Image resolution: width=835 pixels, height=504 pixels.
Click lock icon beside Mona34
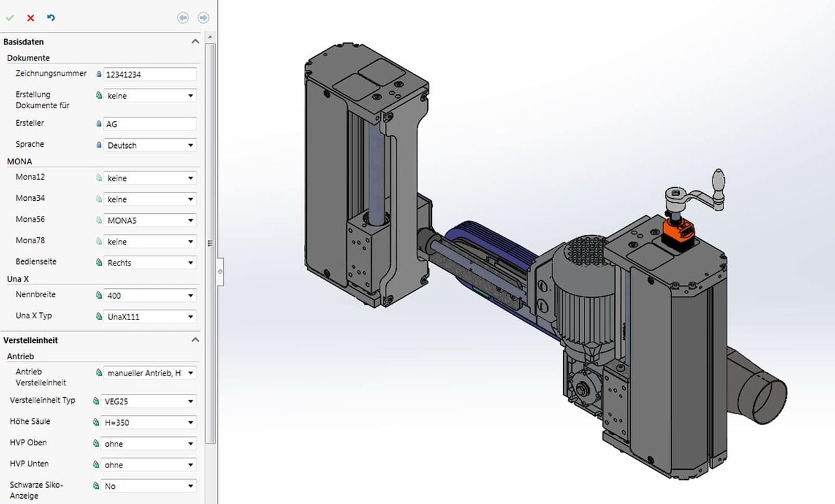tap(99, 199)
